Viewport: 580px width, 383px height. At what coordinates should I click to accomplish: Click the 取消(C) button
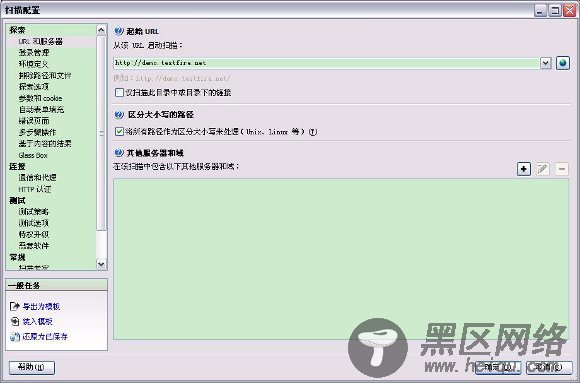[x=549, y=367]
